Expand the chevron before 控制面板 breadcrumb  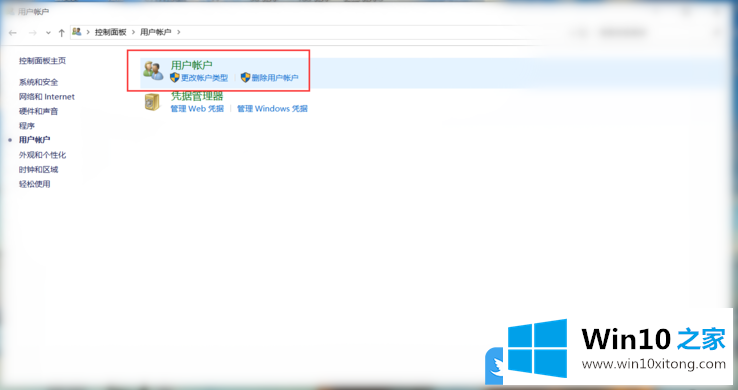click(88, 32)
